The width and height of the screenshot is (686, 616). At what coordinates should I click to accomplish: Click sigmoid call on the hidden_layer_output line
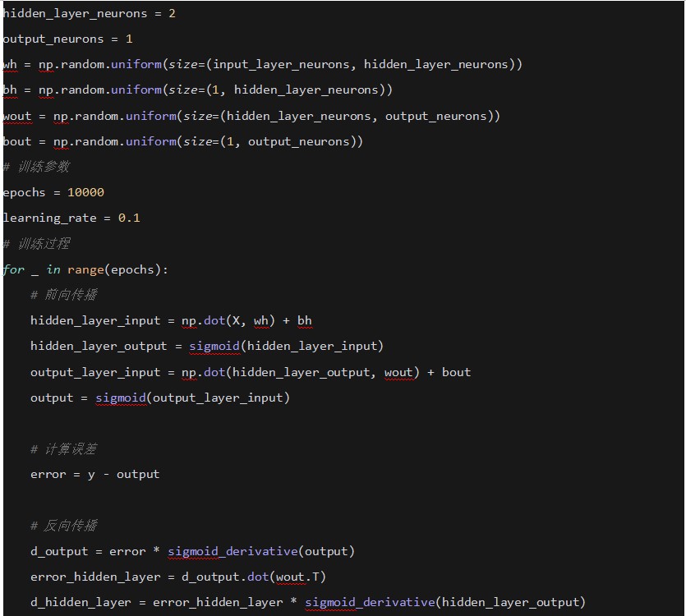[214, 346]
